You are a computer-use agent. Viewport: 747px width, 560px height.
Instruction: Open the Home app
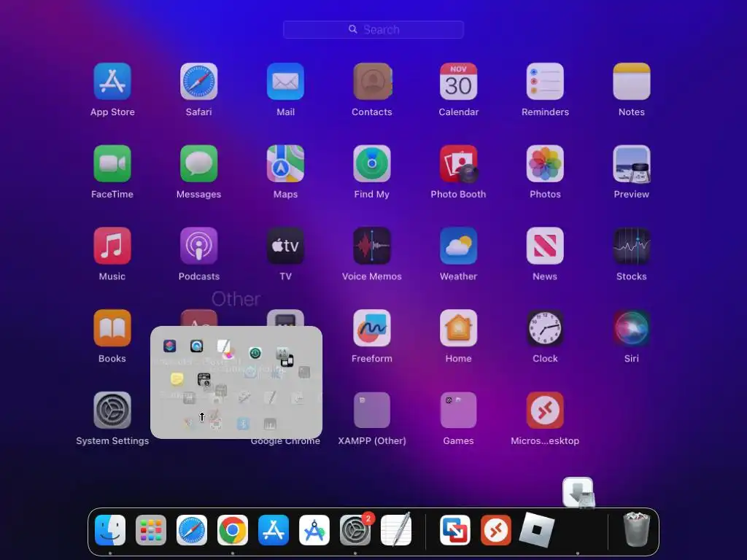point(458,328)
